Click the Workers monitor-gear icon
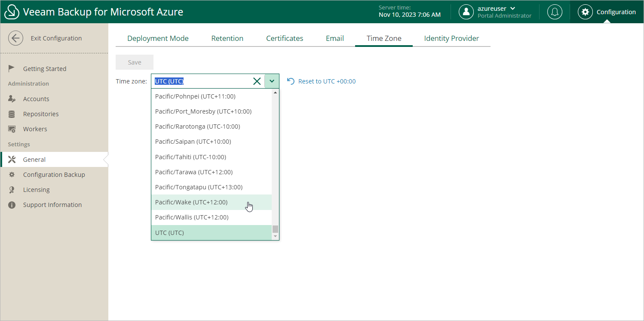 click(x=12, y=129)
